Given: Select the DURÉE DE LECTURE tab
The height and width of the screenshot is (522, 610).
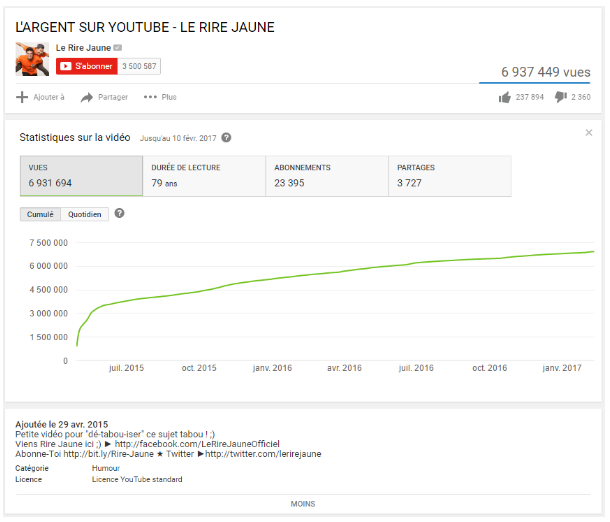Looking at the screenshot, I should [x=204, y=176].
